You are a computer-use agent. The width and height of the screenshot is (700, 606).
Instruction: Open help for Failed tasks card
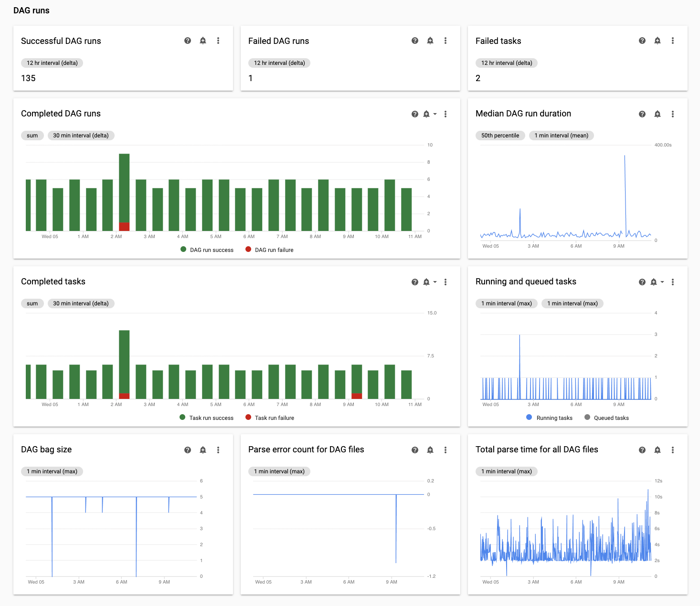click(642, 41)
